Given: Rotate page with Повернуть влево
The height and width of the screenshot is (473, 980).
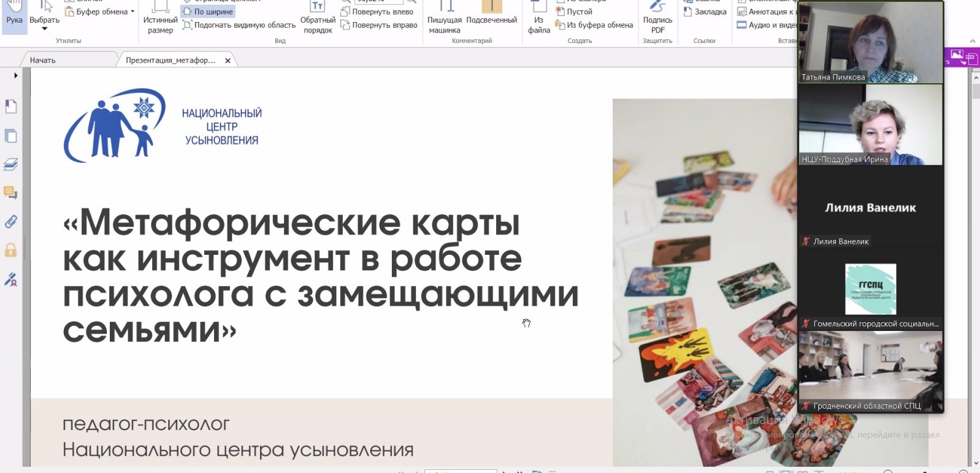Looking at the screenshot, I should pos(377,12).
